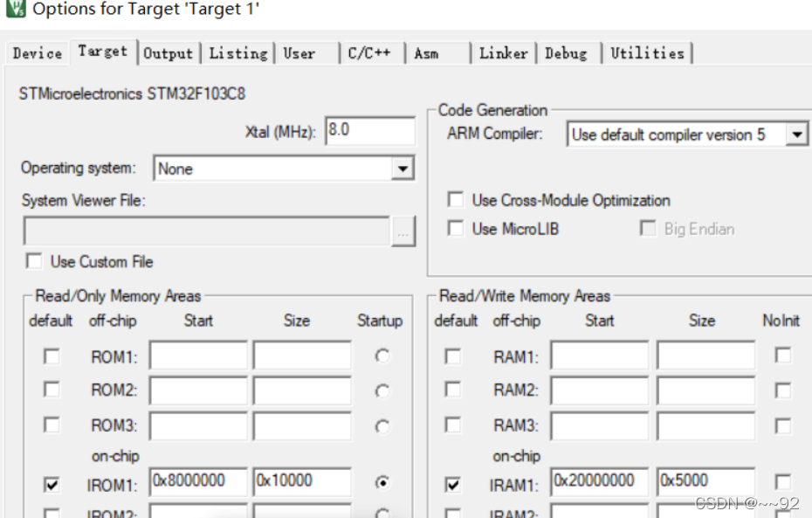This screenshot has width=812, height=518.
Task: Click the RAM2 Size field
Action: 705,390
